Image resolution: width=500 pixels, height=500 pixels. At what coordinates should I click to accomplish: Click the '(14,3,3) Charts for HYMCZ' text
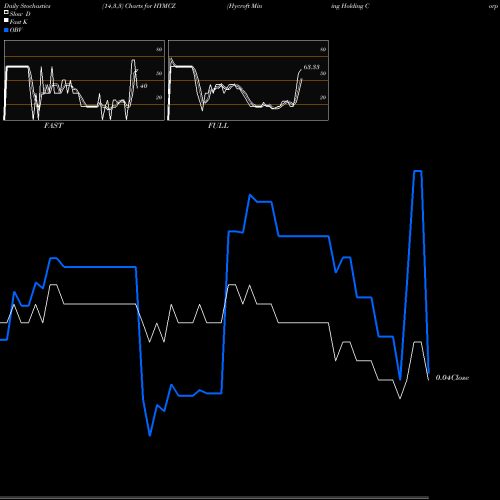point(139,6)
